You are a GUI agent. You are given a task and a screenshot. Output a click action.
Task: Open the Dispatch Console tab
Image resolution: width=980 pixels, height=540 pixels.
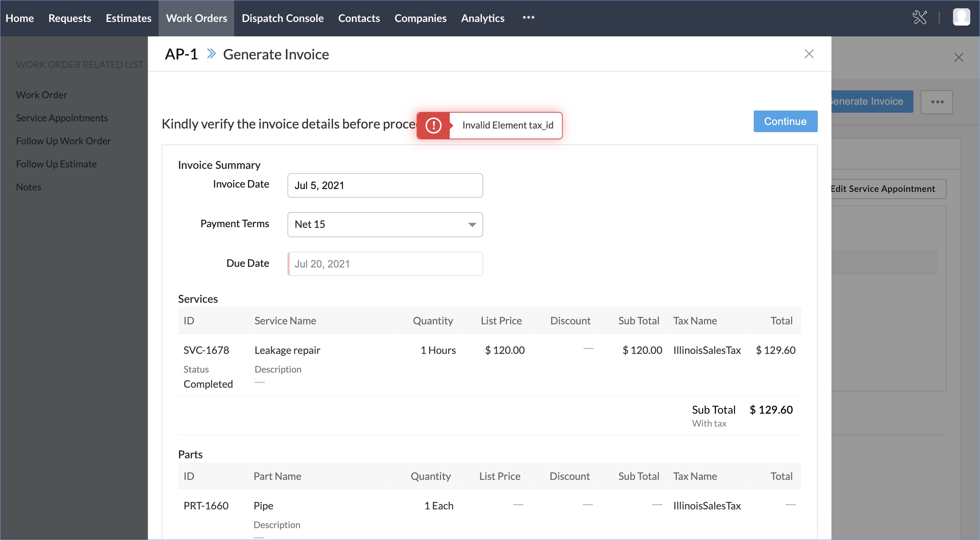282,18
